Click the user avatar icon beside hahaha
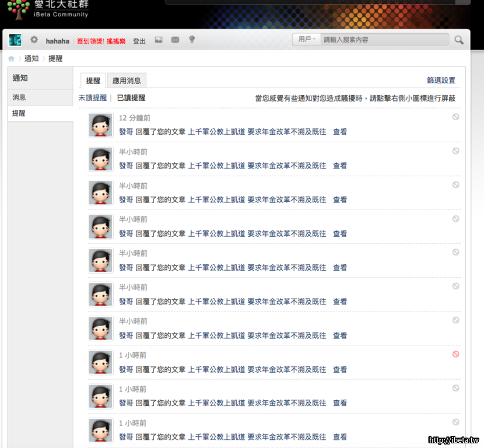The image size is (484, 448). pos(15,40)
